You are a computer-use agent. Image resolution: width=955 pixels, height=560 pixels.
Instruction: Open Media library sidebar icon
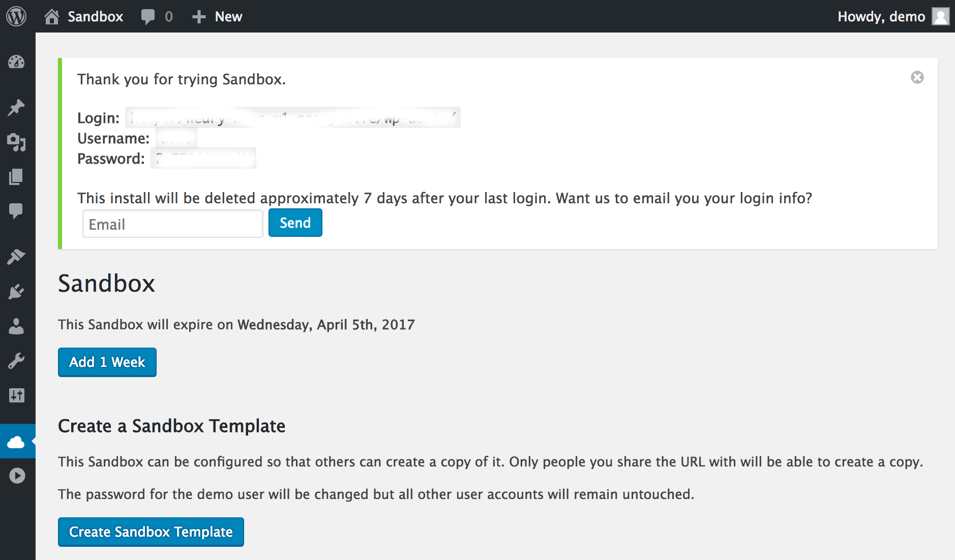[x=16, y=142]
